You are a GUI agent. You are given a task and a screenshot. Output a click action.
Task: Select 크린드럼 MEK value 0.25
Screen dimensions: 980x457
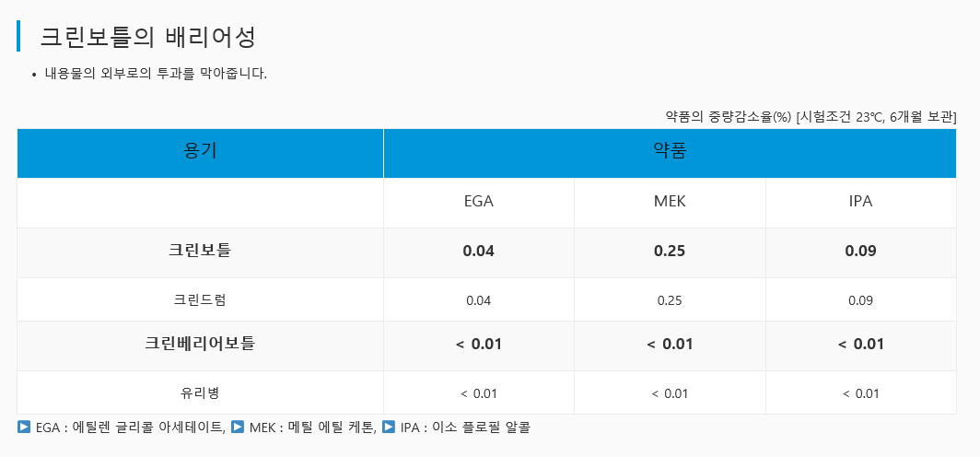(x=670, y=300)
